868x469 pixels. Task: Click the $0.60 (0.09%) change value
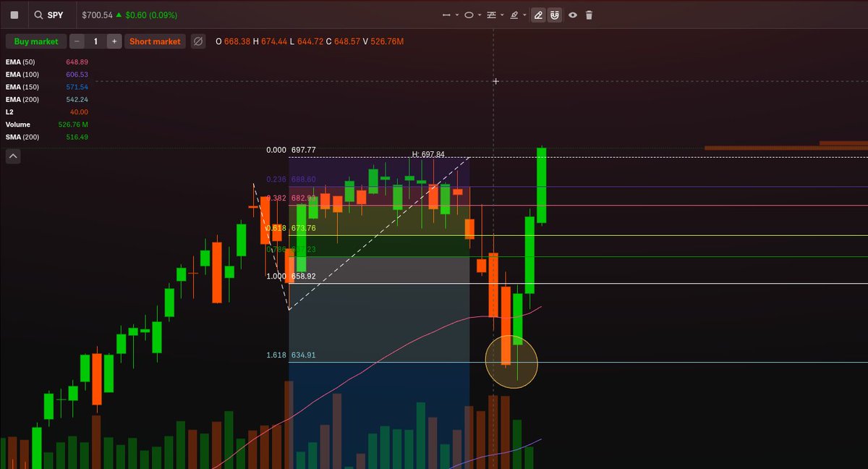(150, 14)
